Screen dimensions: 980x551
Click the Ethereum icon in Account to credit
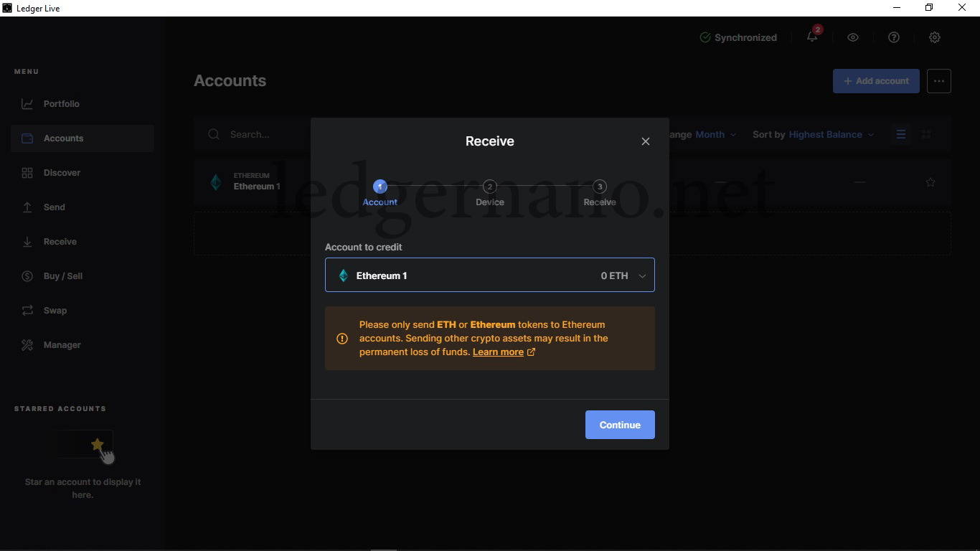[x=344, y=275]
